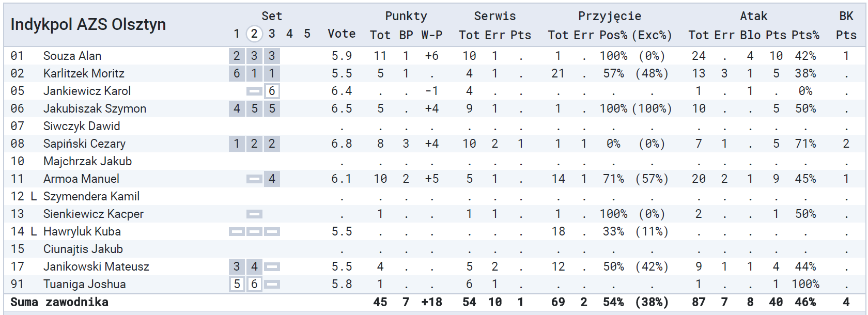Select the circled set 2 header

coord(254,34)
